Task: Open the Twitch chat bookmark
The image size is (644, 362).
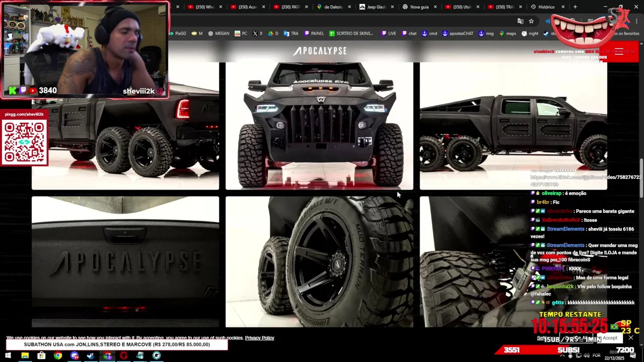Action: 409,34
